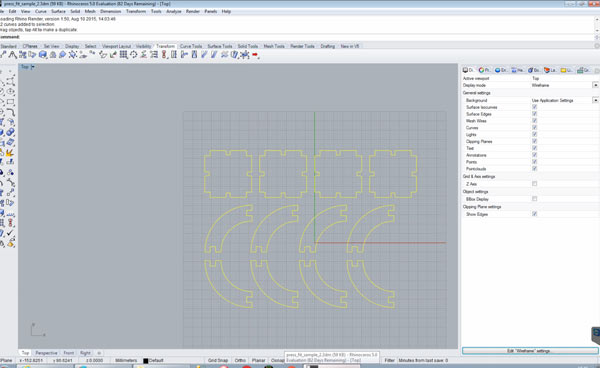The height and width of the screenshot is (368, 600).
Task: Toggle the Annotations checkbox
Action: pyautogui.click(x=535, y=155)
